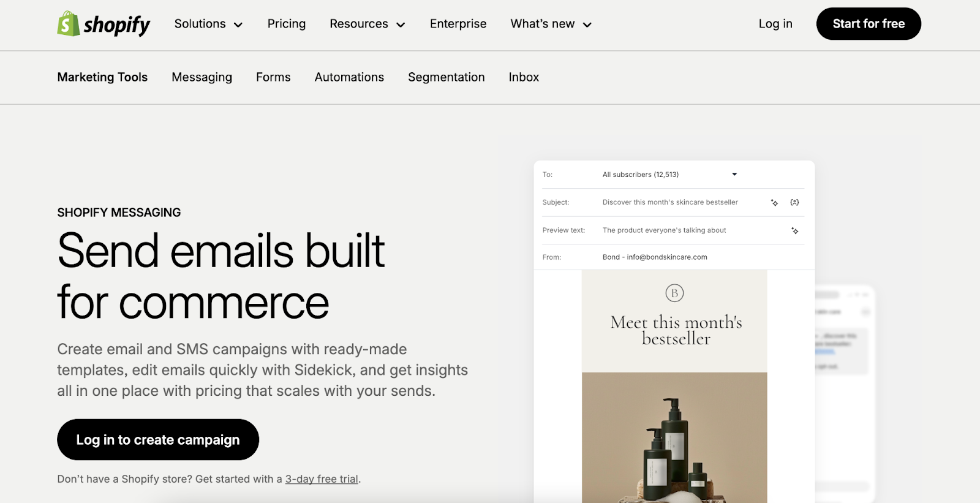The image size is (980, 503).
Task: Open the Solutions menu
Action: 208,24
